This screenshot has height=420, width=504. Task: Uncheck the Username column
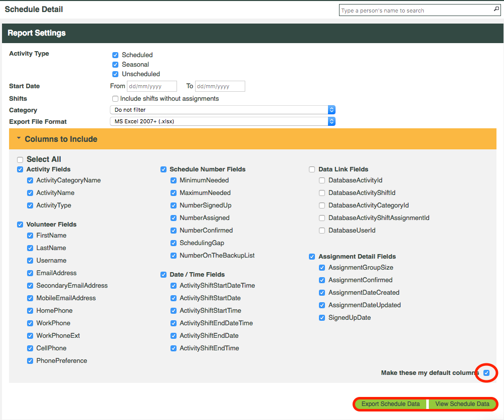(x=30, y=261)
